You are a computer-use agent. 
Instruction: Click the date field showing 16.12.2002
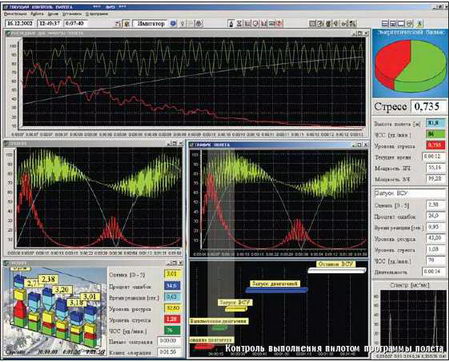tap(20, 23)
